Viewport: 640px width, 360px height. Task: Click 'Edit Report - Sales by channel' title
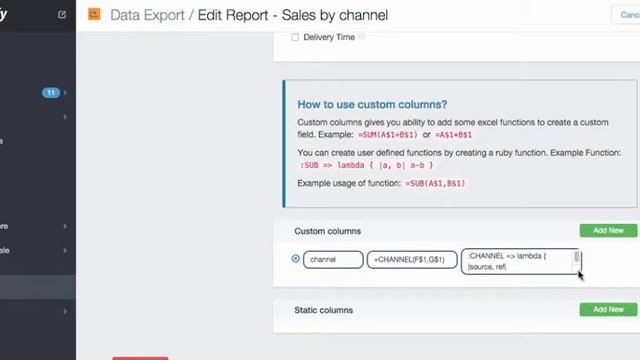pos(293,15)
